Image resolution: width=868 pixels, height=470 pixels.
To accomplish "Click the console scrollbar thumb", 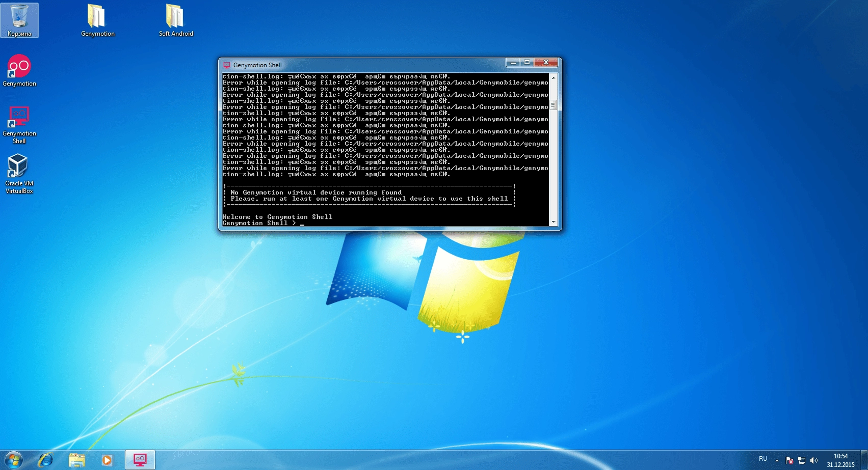I will (554, 105).
